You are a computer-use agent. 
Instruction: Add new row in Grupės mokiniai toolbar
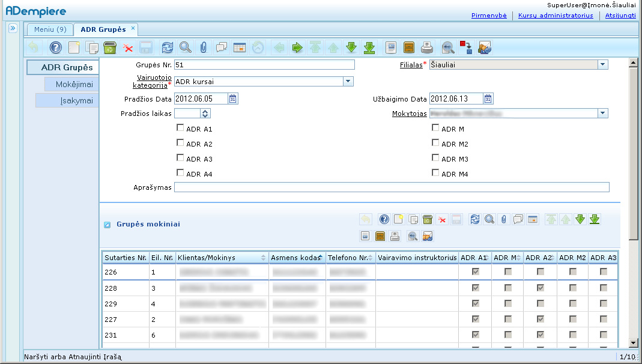(x=398, y=219)
